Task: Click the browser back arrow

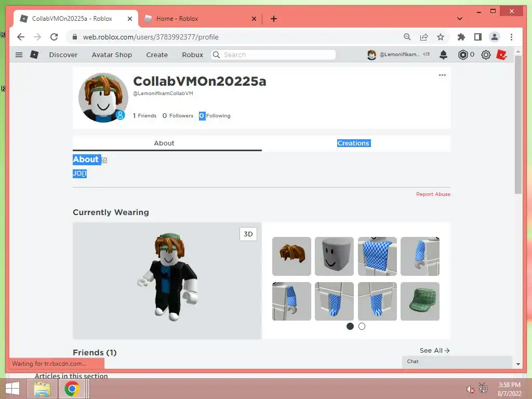Action: (21, 37)
